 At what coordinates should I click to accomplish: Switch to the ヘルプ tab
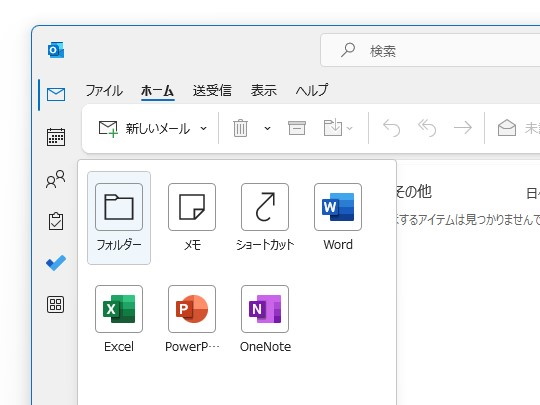[312, 91]
